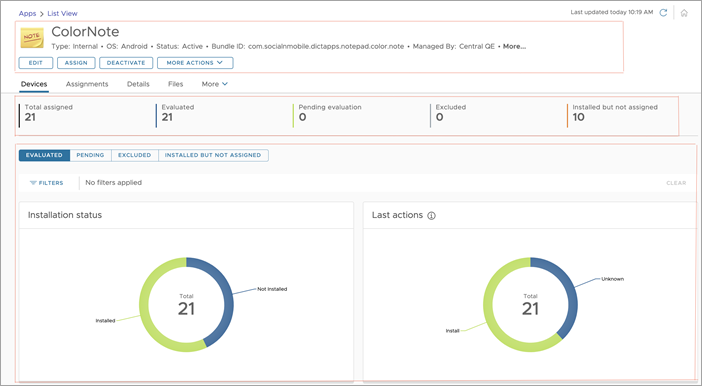
Task: Click the refresh icon near Last updated
Action: click(663, 13)
